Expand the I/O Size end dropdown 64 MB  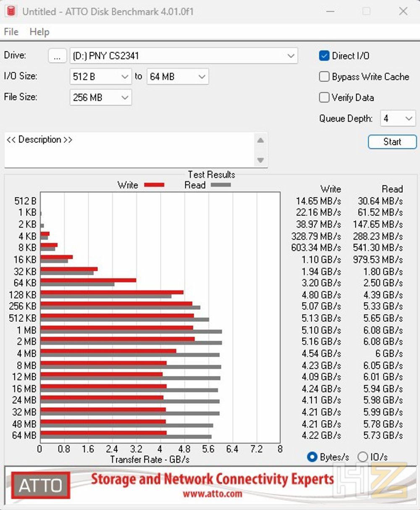[178, 77]
